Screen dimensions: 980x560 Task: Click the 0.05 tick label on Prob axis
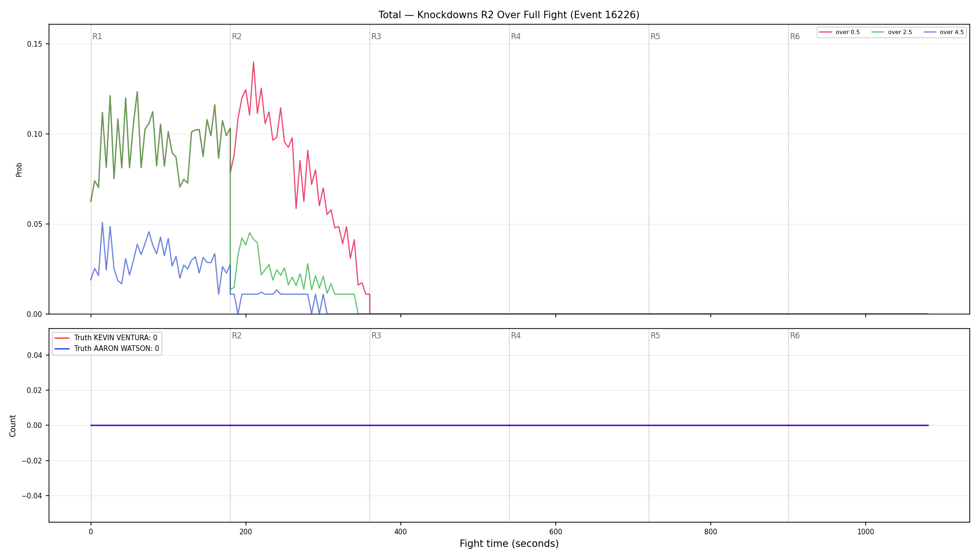(34, 224)
